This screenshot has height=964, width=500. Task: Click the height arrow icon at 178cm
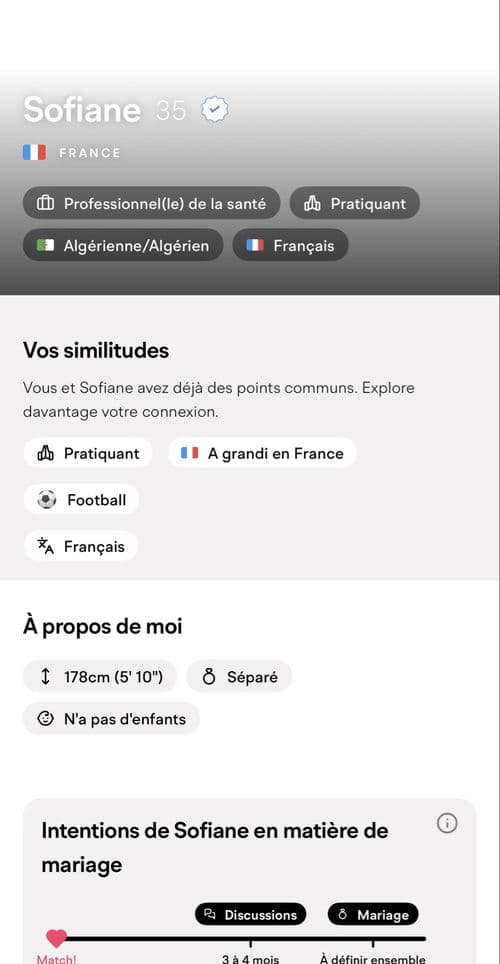pos(45,677)
